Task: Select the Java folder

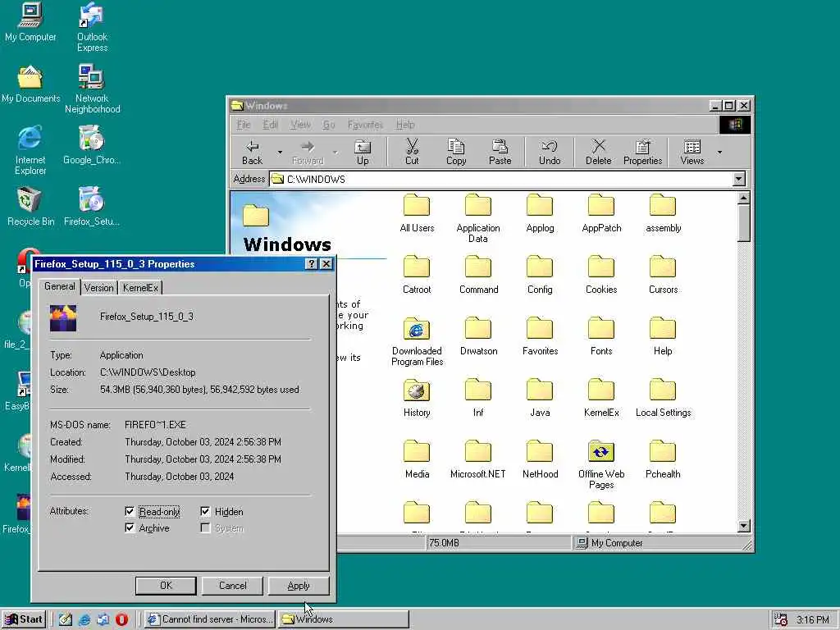Action: point(540,398)
